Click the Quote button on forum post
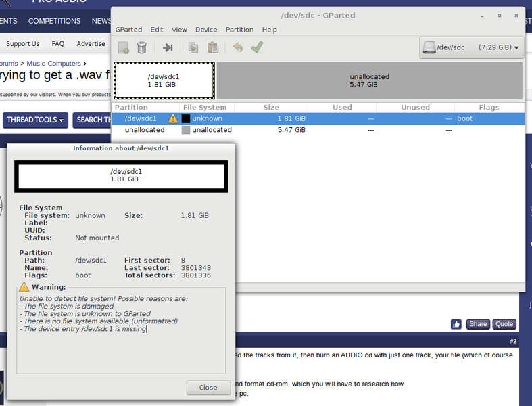This screenshot has width=532, height=406. 504,324
